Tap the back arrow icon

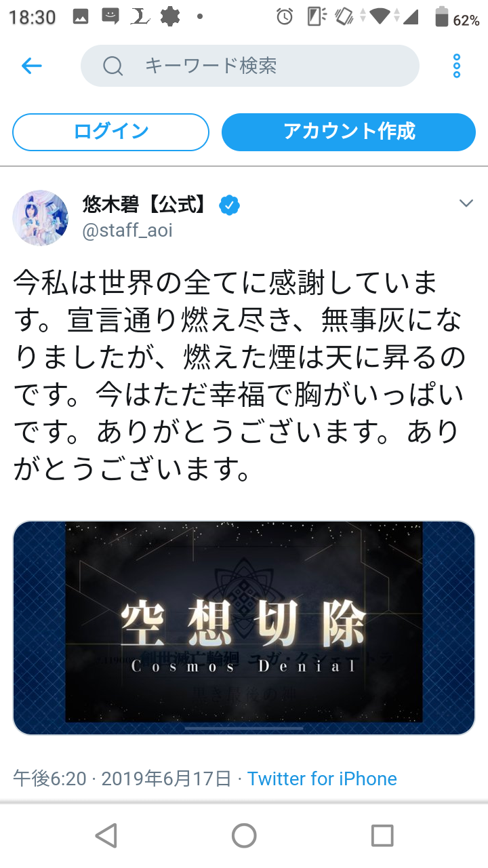tap(32, 66)
